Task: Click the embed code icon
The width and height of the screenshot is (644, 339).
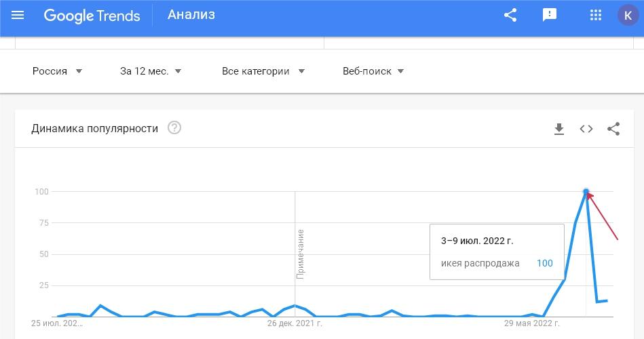Action: 586,129
